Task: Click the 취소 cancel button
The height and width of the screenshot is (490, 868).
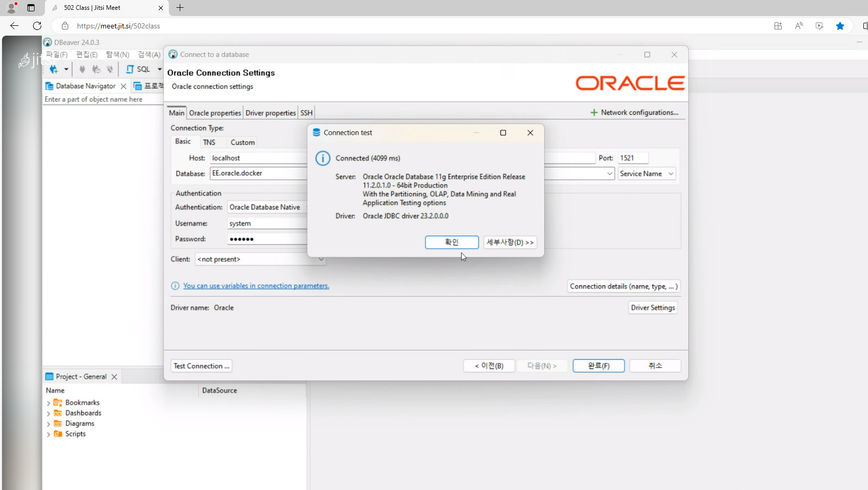Action: coord(655,366)
